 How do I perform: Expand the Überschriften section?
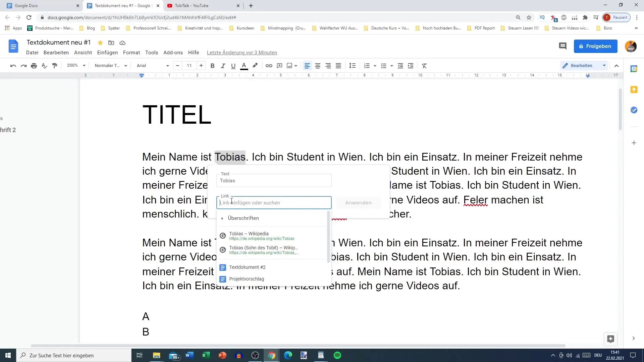click(x=272, y=218)
